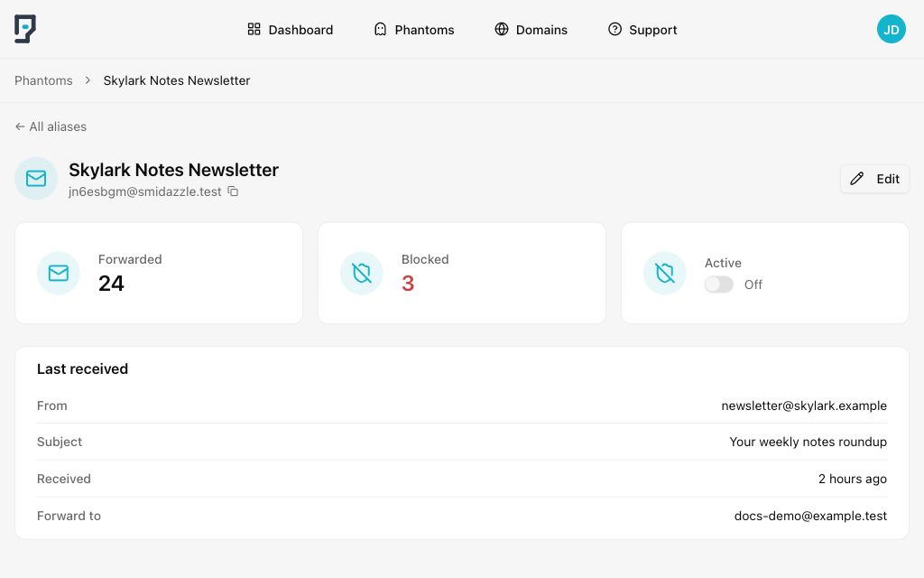This screenshot has height=578, width=924.
Task: Click the received time 2 hours ago
Action: (x=852, y=479)
